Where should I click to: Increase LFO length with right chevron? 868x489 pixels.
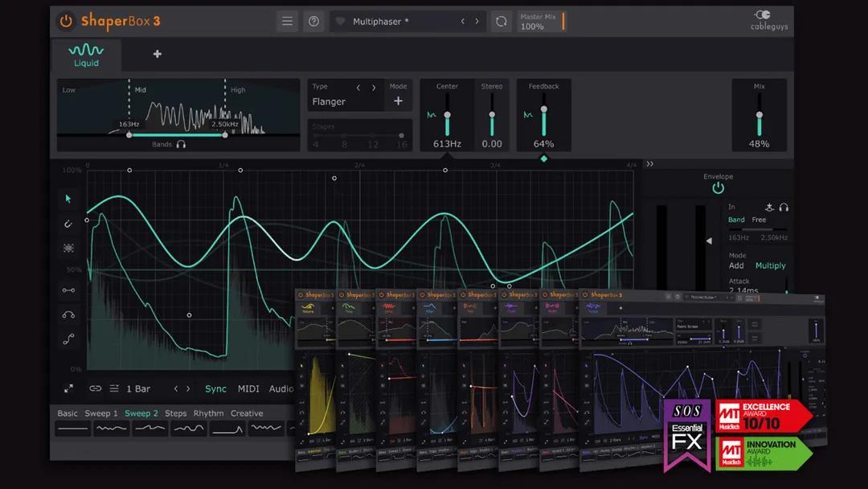[188, 388]
